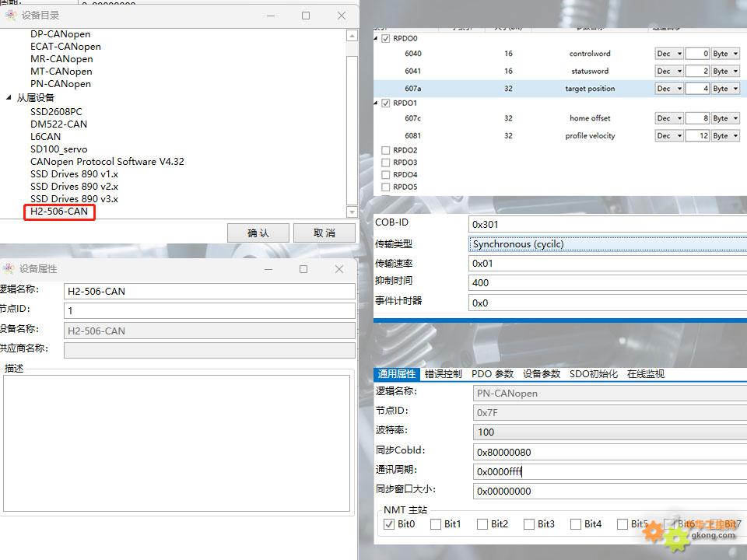Select PN-CANopen in the device catalog list
Image resolution: width=747 pixels, height=560 pixels.
pyautogui.click(x=61, y=84)
